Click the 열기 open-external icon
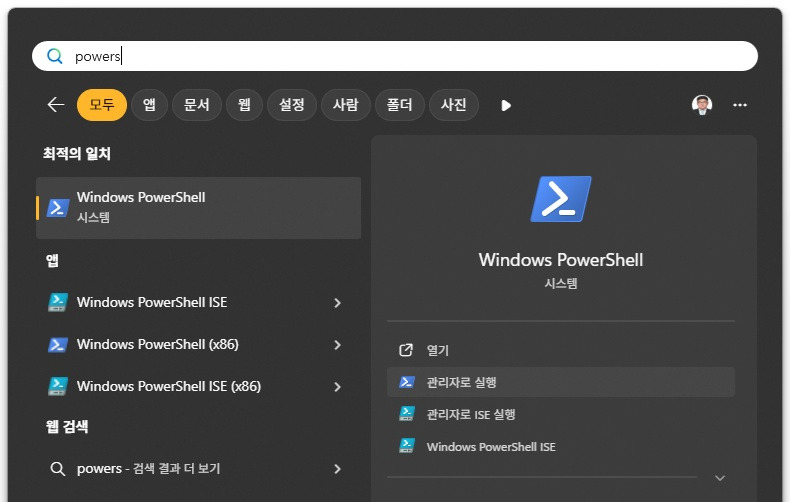This screenshot has height=502, width=790. tap(406, 350)
